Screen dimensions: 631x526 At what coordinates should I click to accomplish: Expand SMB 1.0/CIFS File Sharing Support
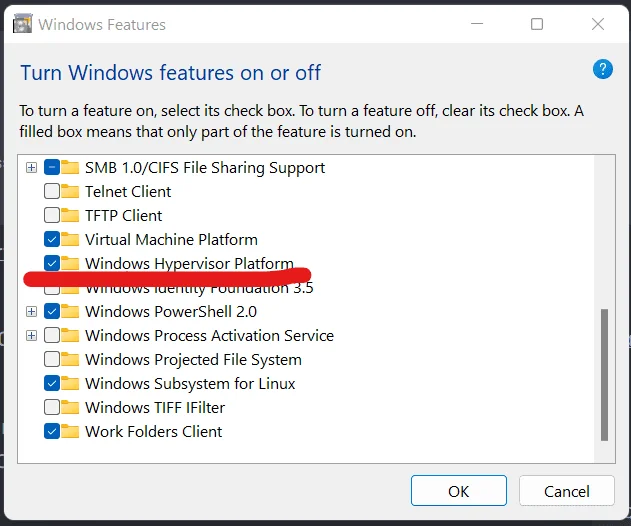31,167
